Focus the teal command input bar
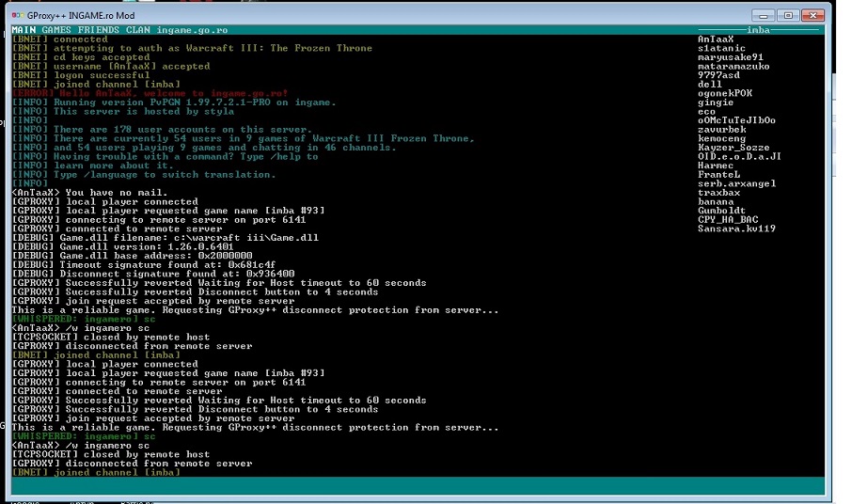 [x=414, y=485]
